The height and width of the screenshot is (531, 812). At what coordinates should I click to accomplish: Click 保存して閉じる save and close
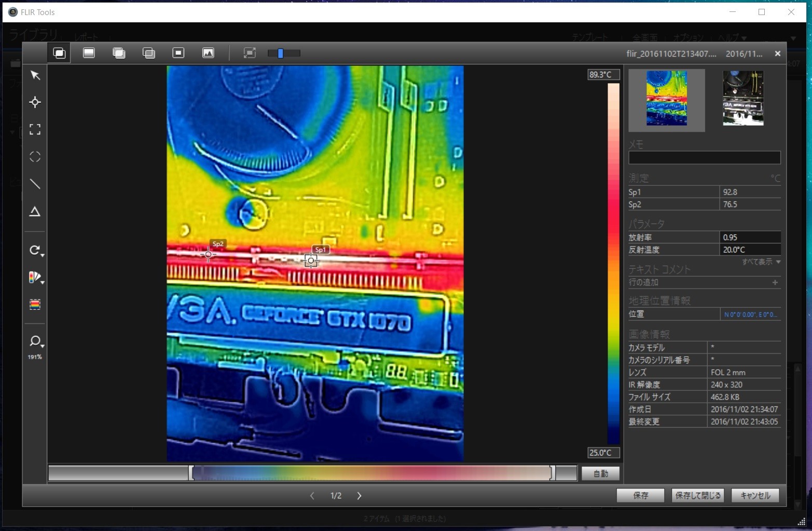click(698, 496)
